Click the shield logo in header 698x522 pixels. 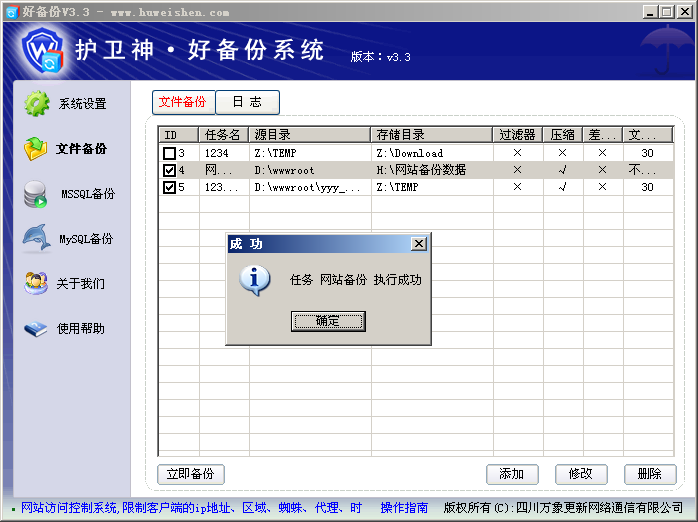pyautogui.click(x=43, y=50)
